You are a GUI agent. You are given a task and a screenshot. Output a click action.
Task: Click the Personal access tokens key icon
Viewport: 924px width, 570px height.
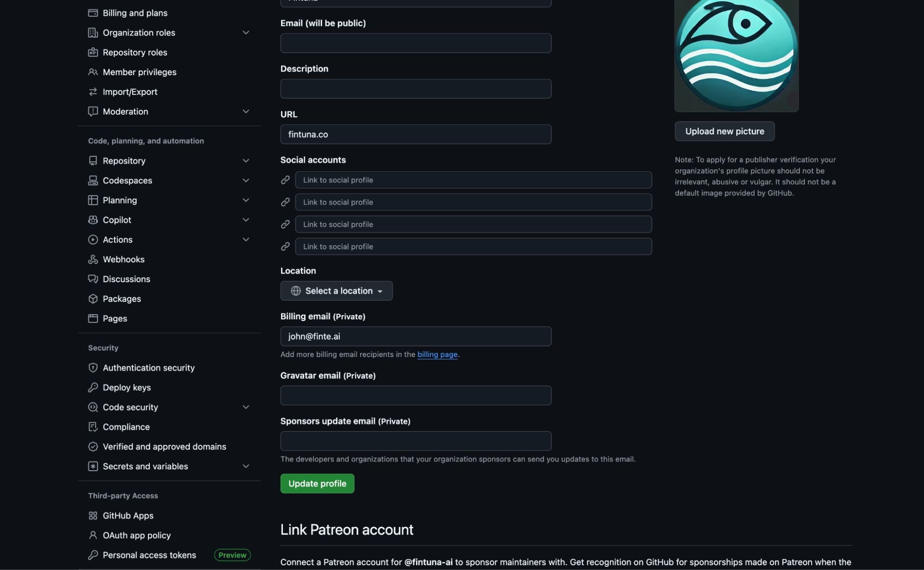(93, 555)
